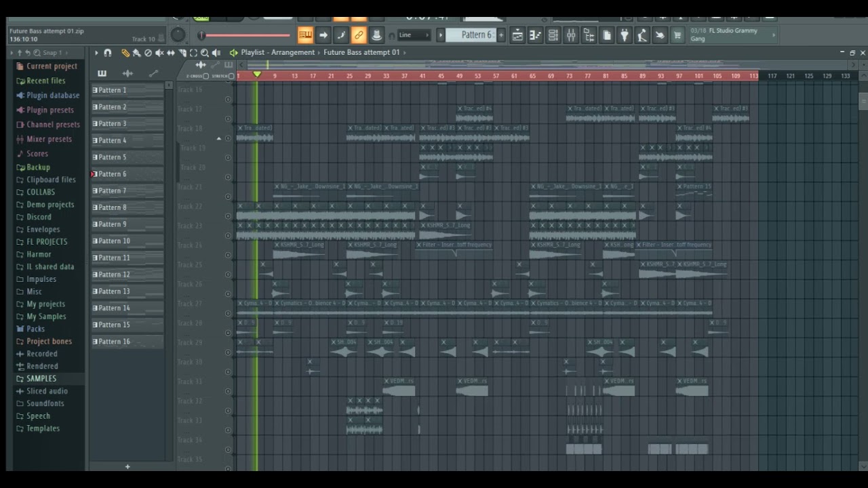Select the Paint brush tool in playlist

coord(136,53)
